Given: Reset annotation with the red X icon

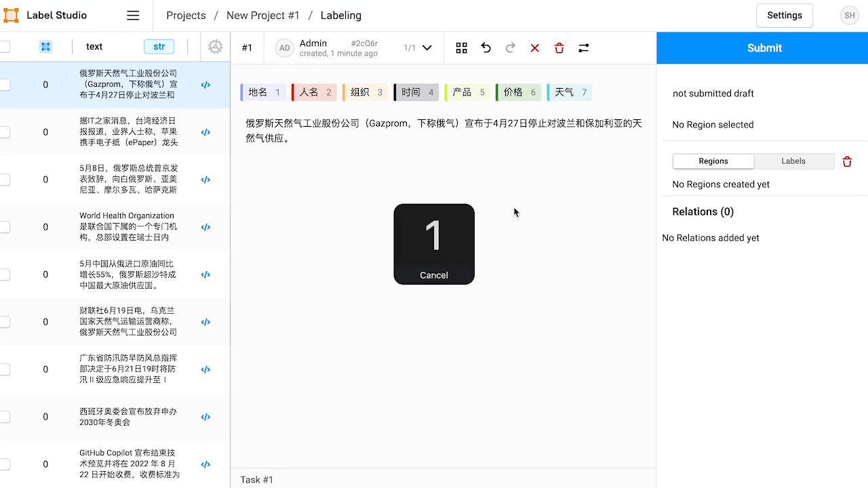Looking at the screenshot, I should (x=535, y=47).
